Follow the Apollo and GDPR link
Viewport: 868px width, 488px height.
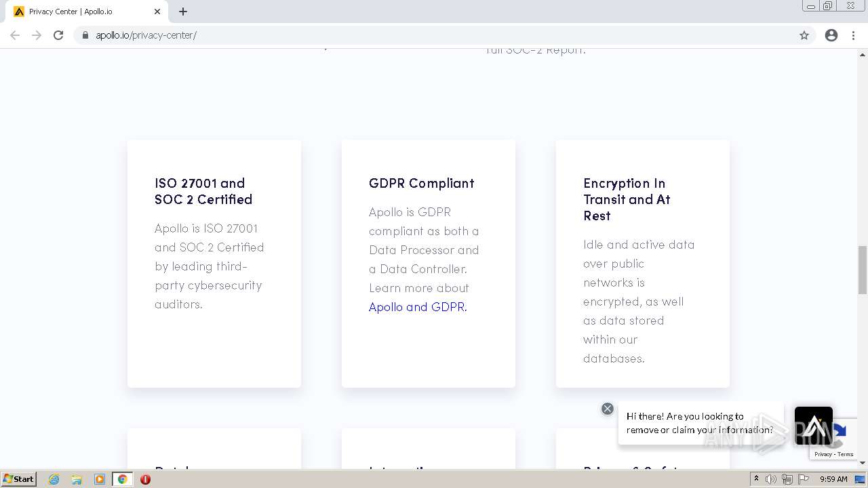[x=416, y=307]
